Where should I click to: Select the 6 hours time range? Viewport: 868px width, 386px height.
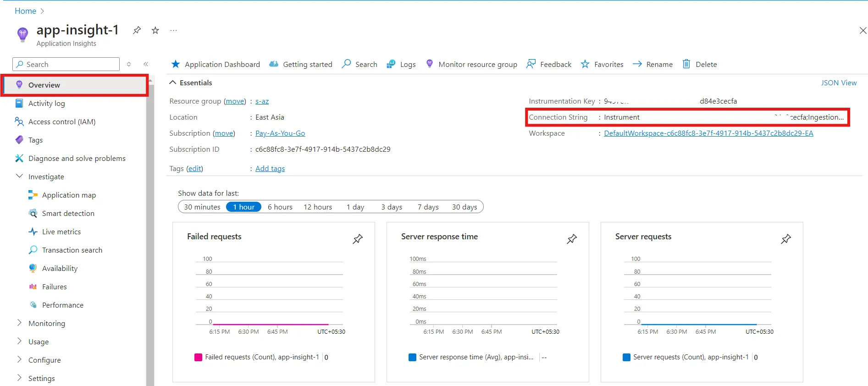280,207
